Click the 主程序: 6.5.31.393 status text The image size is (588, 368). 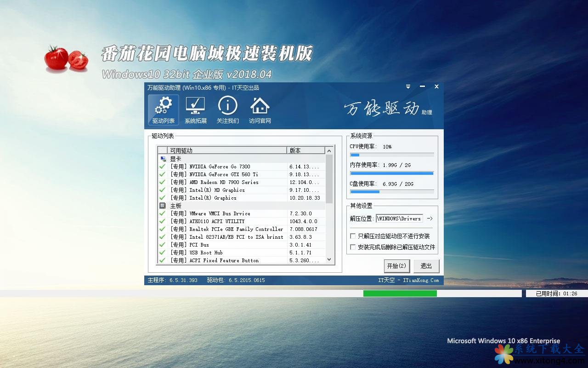pyautogui.click(x=173, y=280)
